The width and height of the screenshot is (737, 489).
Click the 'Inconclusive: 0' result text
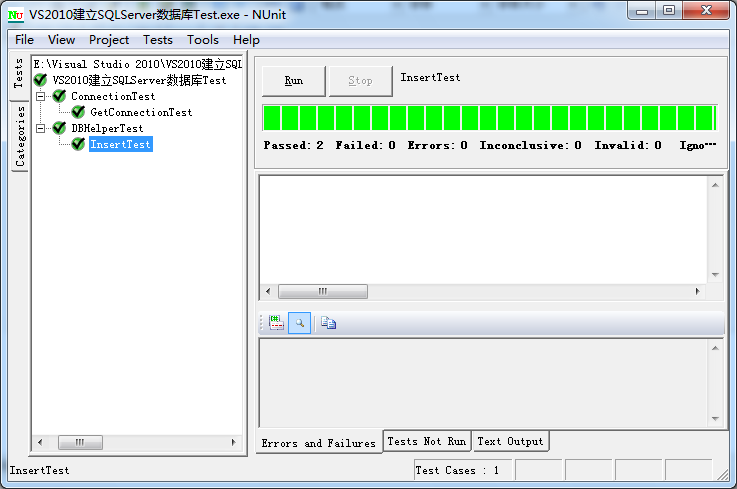(530, 145)
